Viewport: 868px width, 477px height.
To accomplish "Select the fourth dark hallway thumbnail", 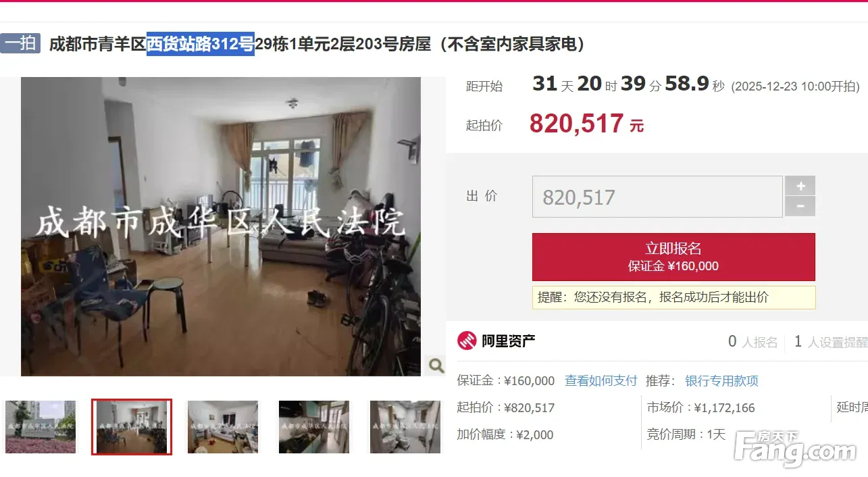I will (314, 426).
